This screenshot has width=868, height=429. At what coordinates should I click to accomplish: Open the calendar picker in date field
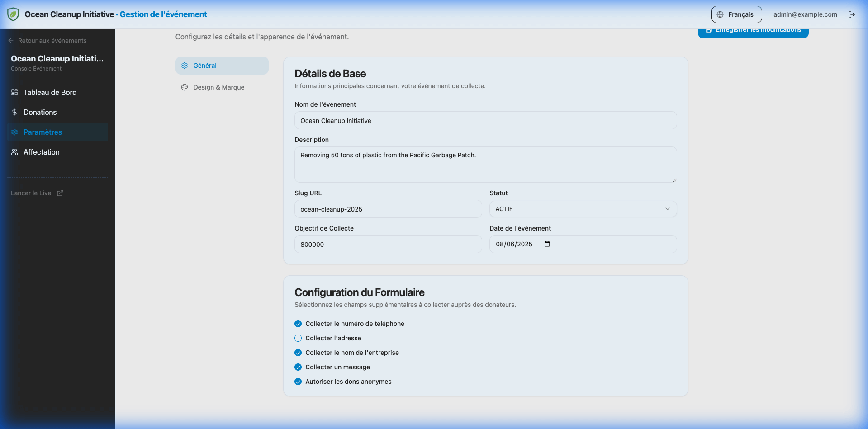547,244
